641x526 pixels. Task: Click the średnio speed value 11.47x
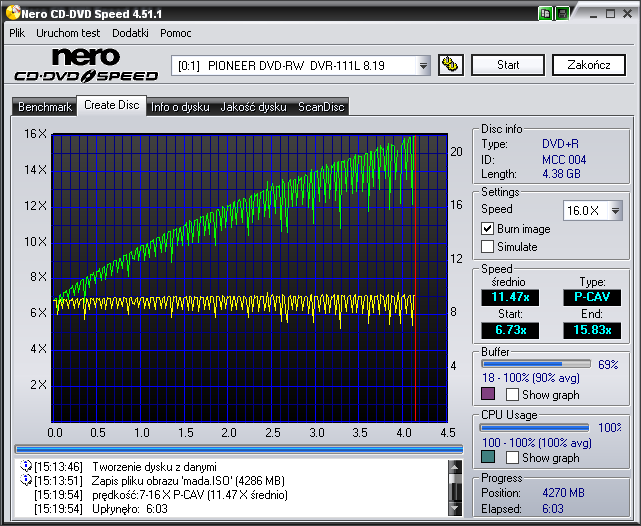pos(510,297)
